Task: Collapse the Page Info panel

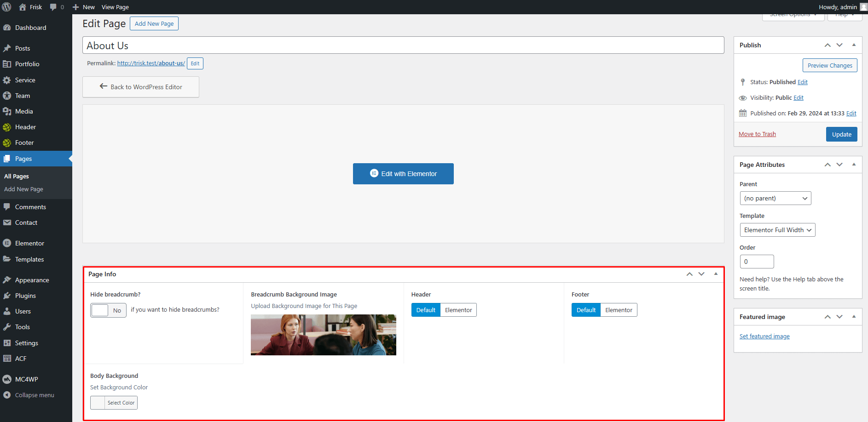Action: [716, 274]
